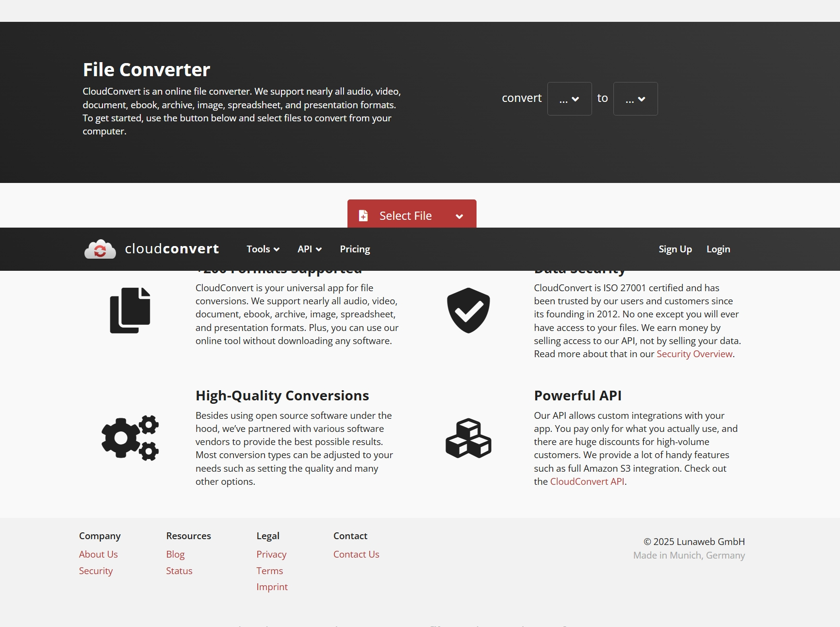The width and height of the screenshot is (840, 627).
Task: Click the shield checkmark Data Security icon
Action: pyautogui.click(x=468, y=310)
